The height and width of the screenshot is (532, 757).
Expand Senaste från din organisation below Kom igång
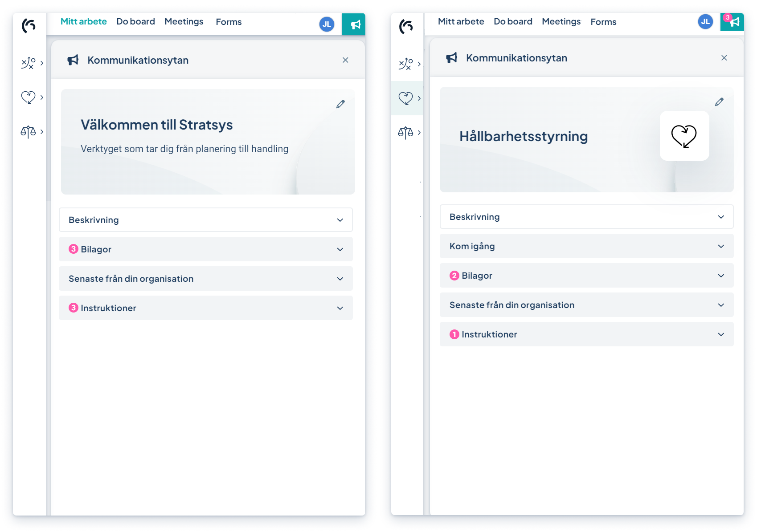click(586, 305)
